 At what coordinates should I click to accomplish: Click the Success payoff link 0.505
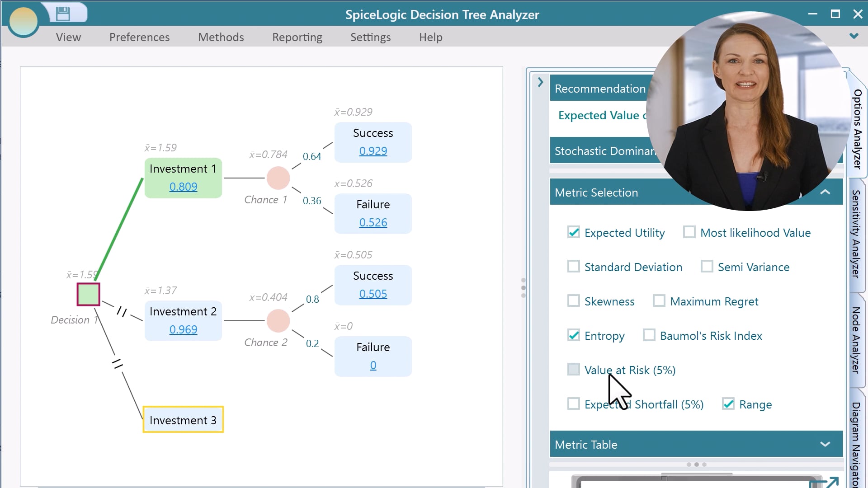point(373,294)
